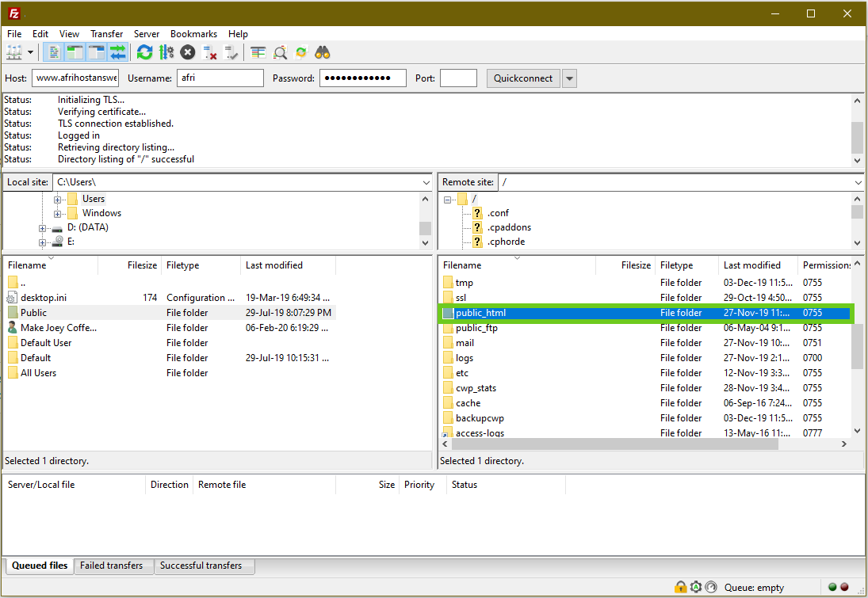Open file search with binoculars icon
The image size is (868, 598).
pos(323,52)
